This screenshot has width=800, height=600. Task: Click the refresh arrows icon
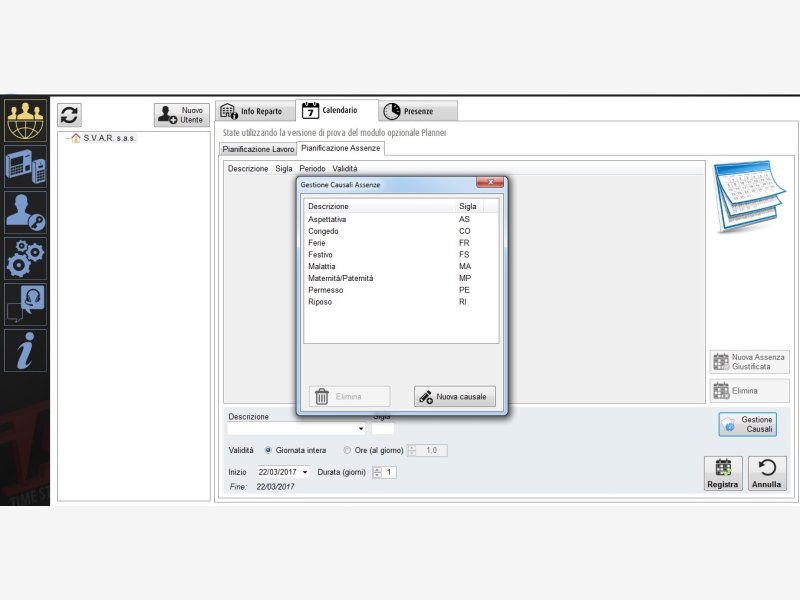(69, 114)
